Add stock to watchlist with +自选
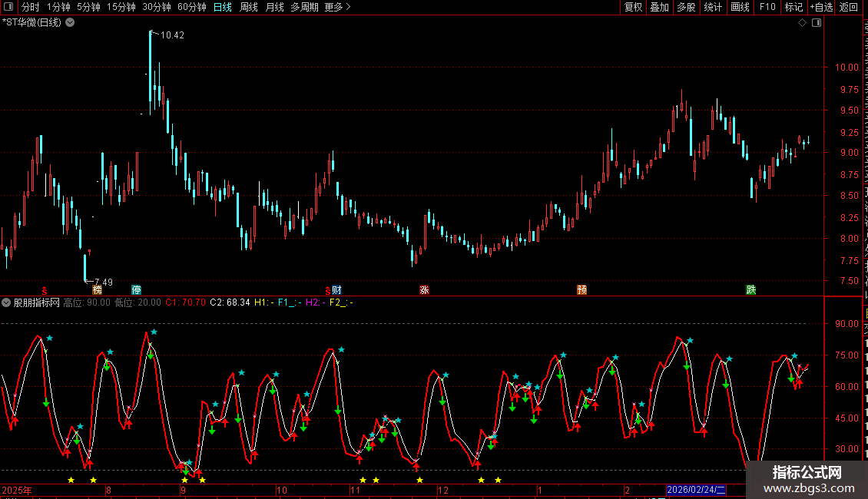The width and height of the screenshot is (868, 499). [821, 7]
